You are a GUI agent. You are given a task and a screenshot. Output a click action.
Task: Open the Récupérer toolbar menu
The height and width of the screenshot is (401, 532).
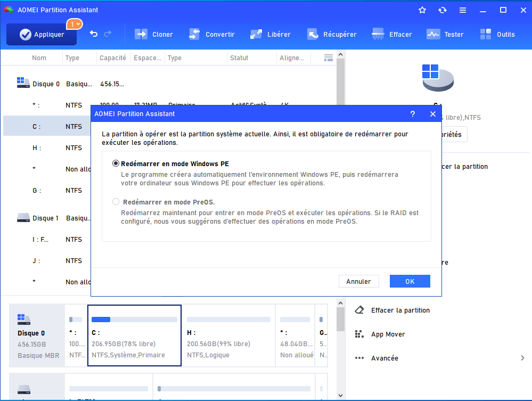click(x=332, y=34)
